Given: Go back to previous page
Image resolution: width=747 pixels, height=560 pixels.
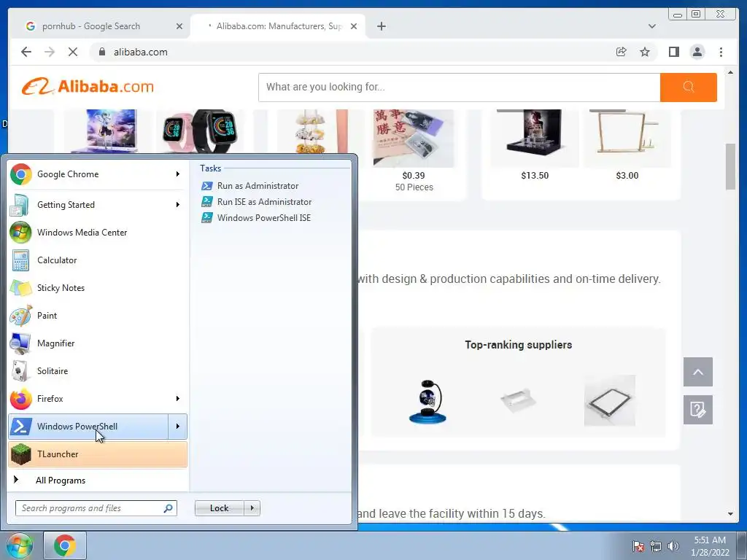Looking at the screenshot, I should click(26, 52).
